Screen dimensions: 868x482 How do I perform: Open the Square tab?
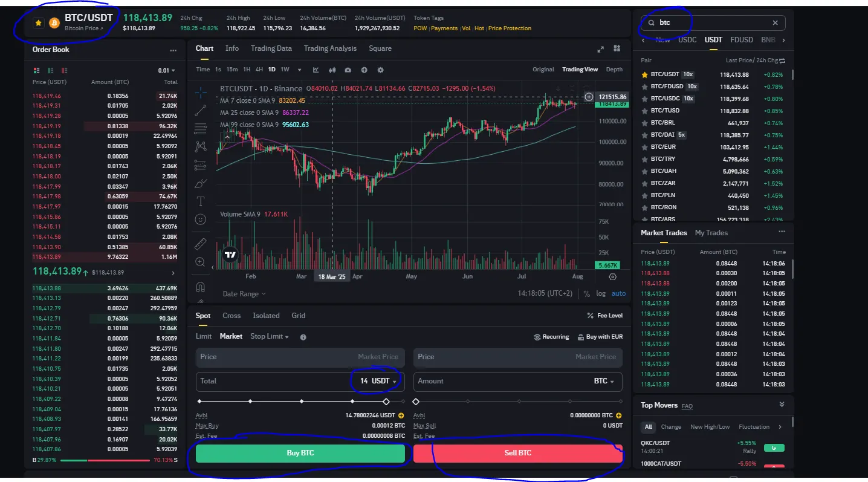click(380, 48)
